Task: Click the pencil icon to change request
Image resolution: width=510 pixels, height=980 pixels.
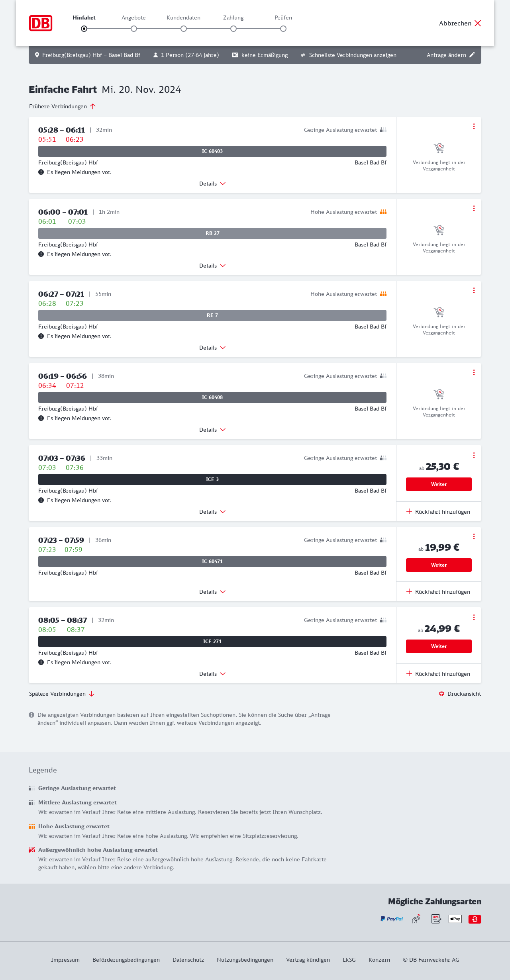Action: point(472,55)
